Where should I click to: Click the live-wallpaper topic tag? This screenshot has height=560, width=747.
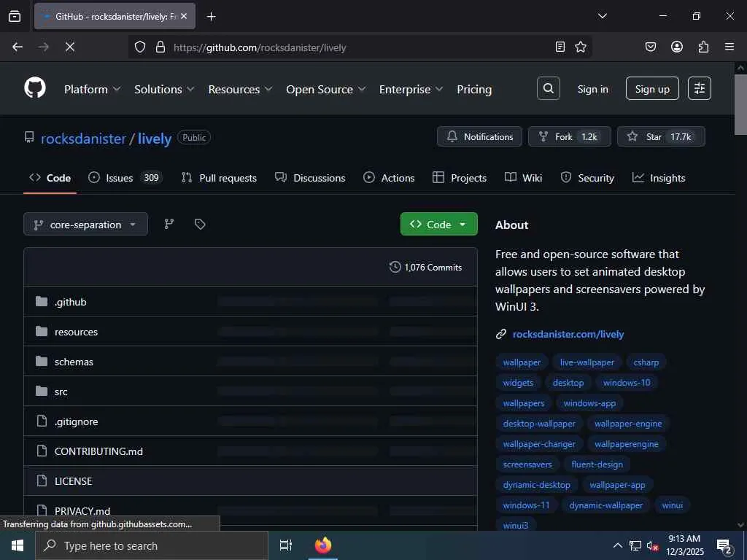pos(587,362)
